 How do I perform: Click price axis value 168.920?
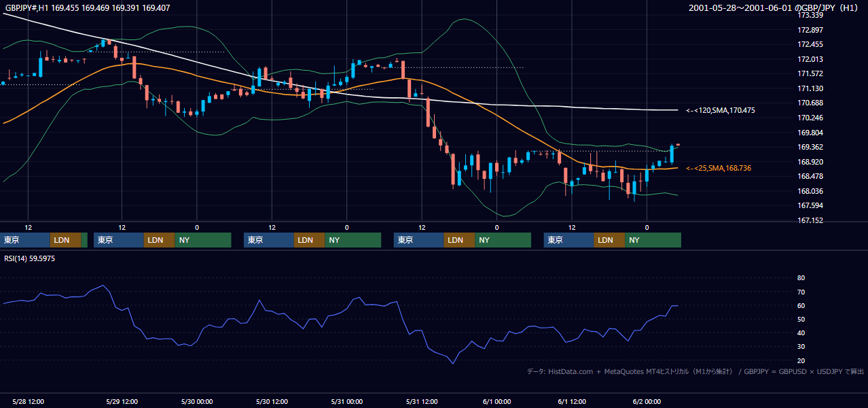click(x=810, y=162)
